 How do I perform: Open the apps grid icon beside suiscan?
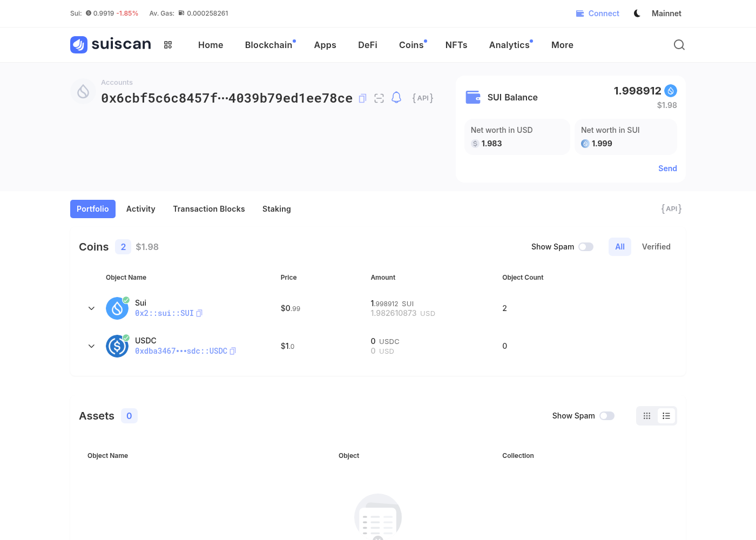pyautogui.click(x=168, y=45)
